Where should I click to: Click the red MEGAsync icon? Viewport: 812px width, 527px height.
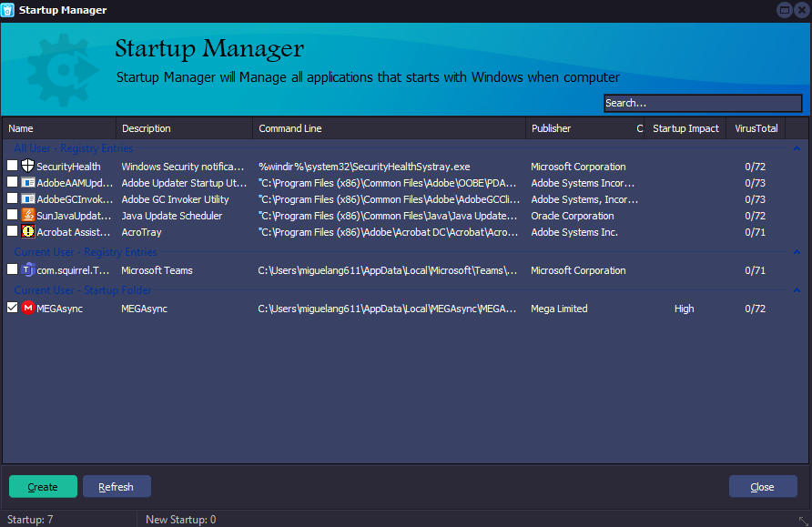point(28,309)
